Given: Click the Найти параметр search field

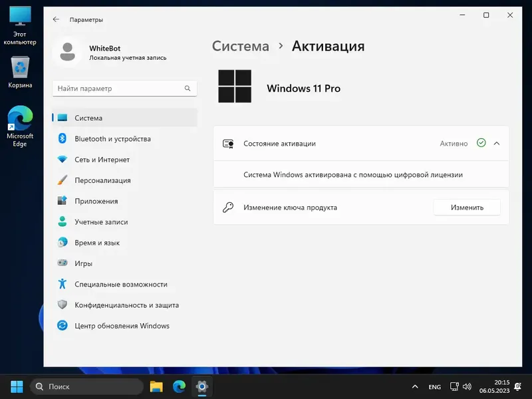Looking at the screenshot, I should [124, 88].
